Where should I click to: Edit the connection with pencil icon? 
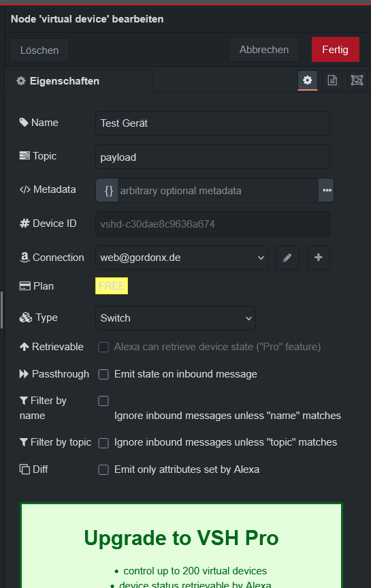pyautogui.click(x=287, y=258)
